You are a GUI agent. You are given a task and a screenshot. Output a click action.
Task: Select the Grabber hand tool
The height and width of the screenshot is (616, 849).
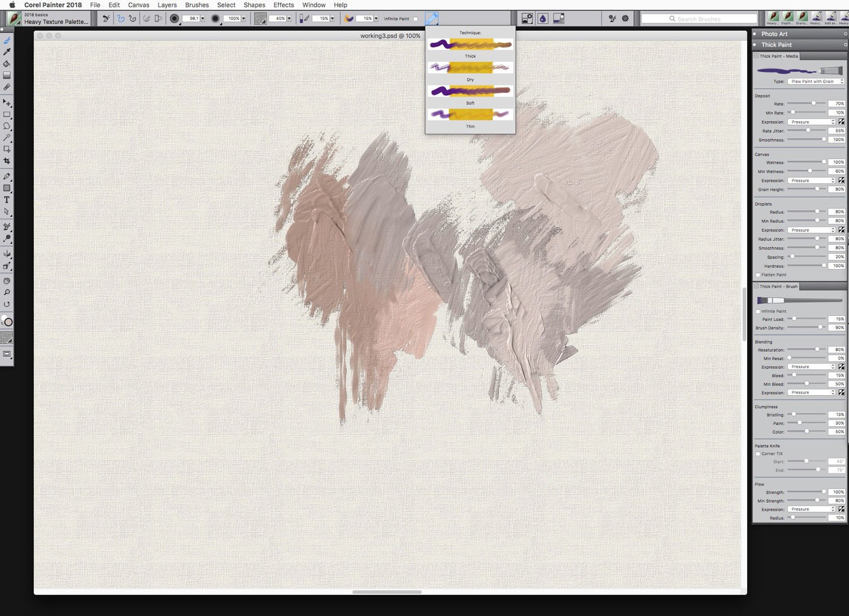7,281
